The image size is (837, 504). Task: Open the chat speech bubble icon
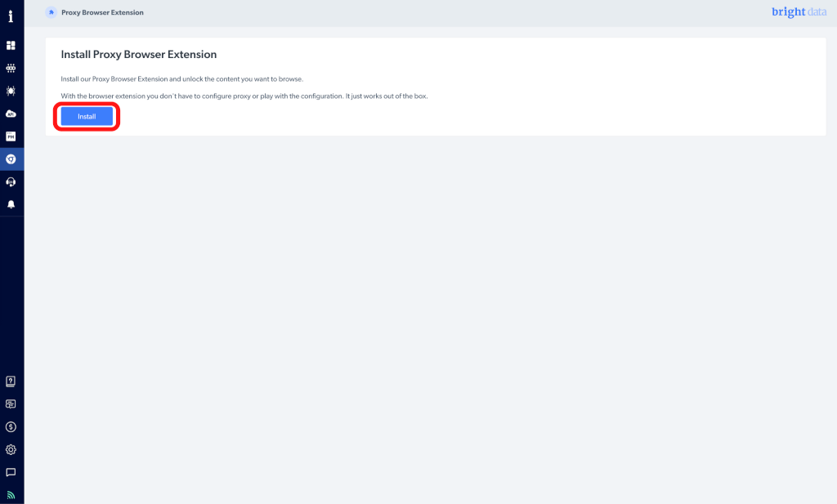coord(11,472)
